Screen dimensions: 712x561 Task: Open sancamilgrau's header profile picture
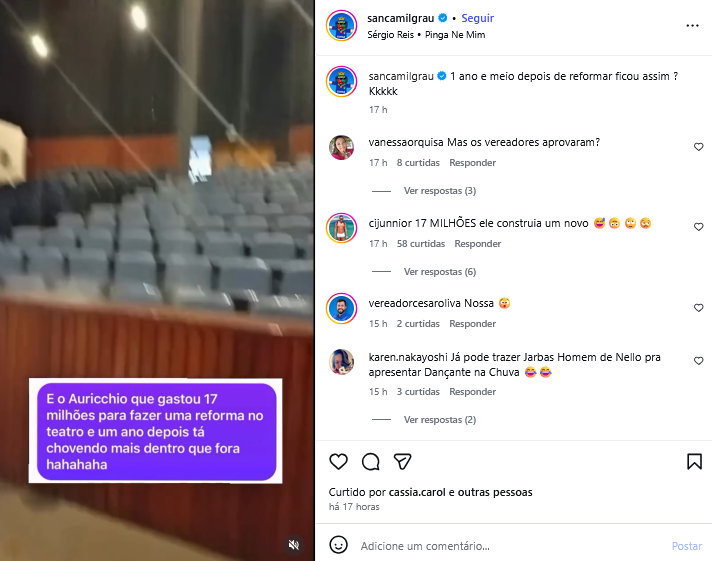(x=341, y=25)
